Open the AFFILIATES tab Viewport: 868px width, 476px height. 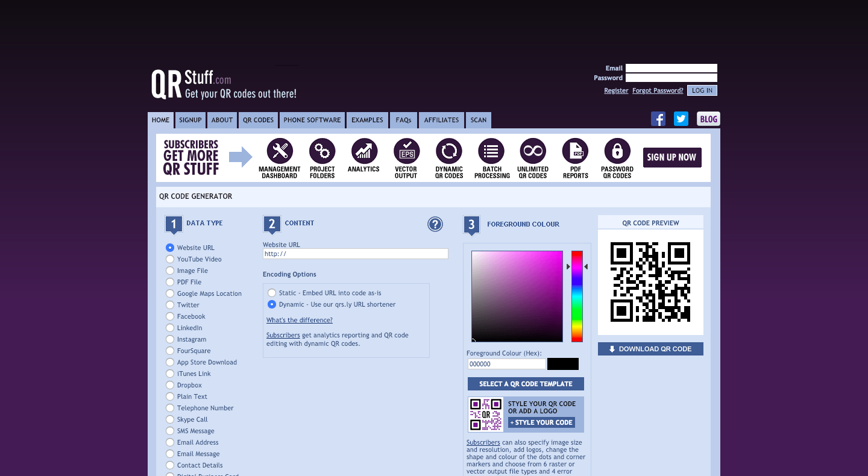[x=441, y=120]
